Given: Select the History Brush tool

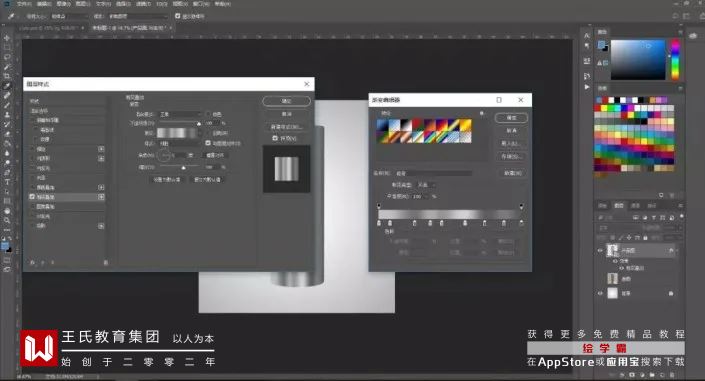Looking at the screenshot, I should (x=7, y=124).
